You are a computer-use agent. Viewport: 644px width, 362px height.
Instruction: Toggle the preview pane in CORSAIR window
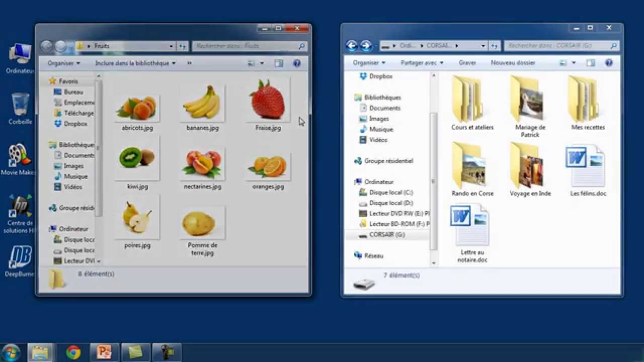click(x=590, y=63)
